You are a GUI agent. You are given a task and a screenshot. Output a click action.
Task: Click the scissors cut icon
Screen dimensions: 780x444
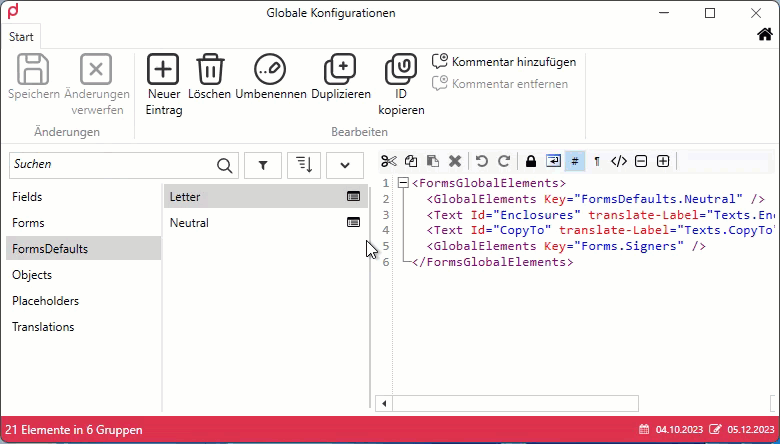coord(389,161)
